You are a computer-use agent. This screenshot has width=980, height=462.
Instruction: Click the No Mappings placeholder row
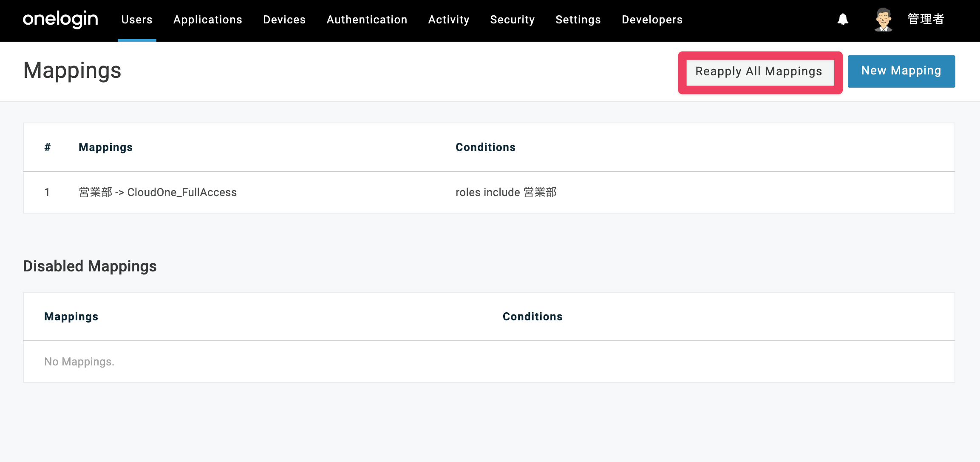(489, 362)
